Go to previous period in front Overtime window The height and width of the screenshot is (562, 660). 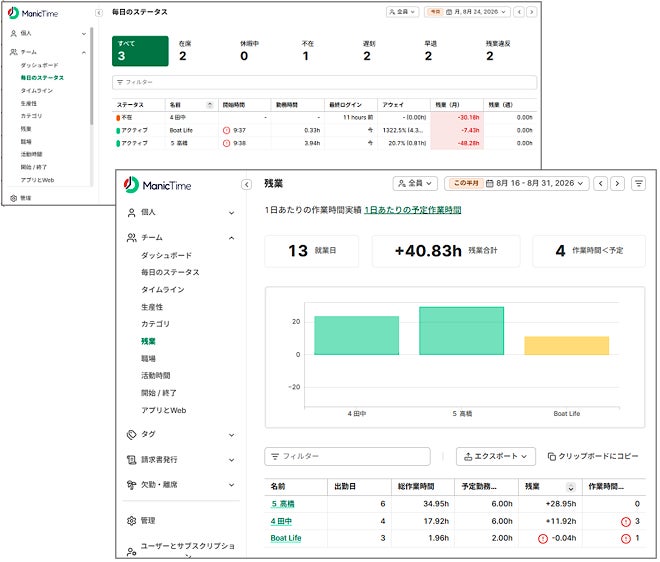click(601, 184)
